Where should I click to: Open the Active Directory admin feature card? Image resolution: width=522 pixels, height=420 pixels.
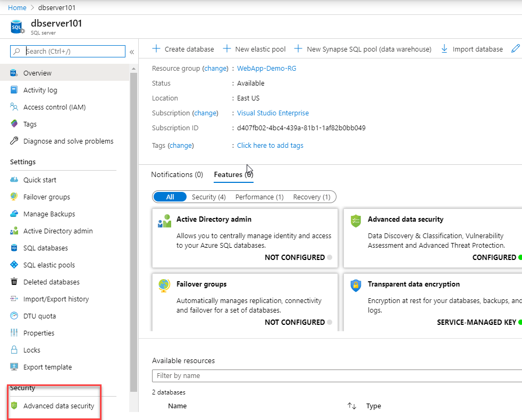click(245, 238)
